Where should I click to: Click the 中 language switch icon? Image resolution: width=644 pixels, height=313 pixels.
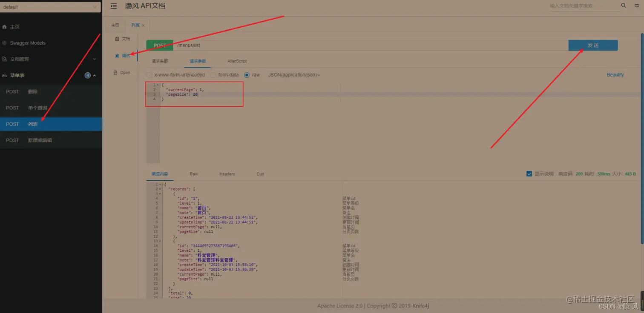click(637, 6)
